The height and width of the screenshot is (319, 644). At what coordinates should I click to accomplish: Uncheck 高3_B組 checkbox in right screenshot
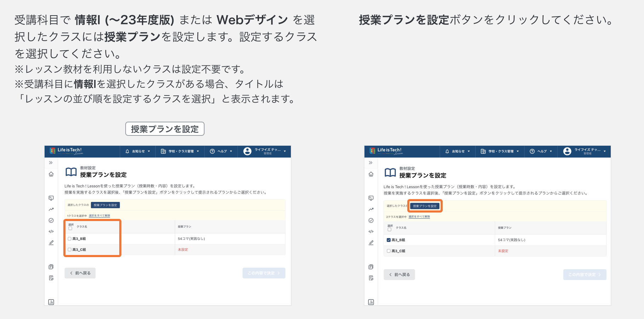point(389,240)
